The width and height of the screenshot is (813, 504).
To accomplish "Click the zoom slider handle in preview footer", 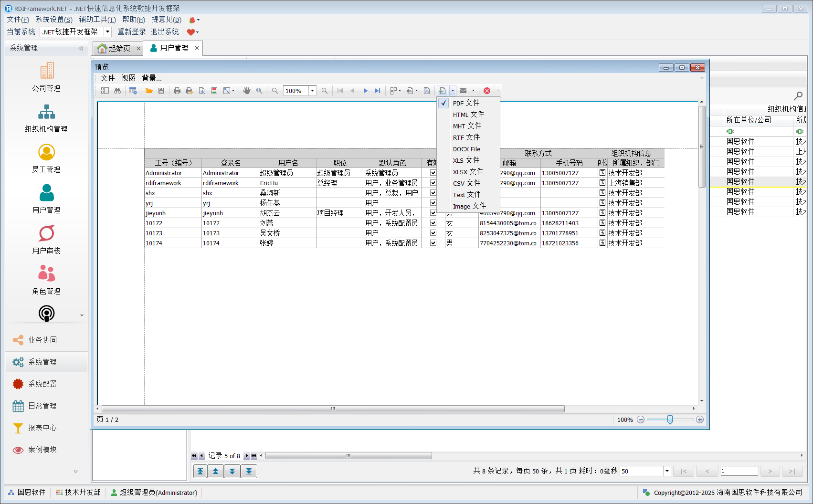I will click(x=670, y=420).
